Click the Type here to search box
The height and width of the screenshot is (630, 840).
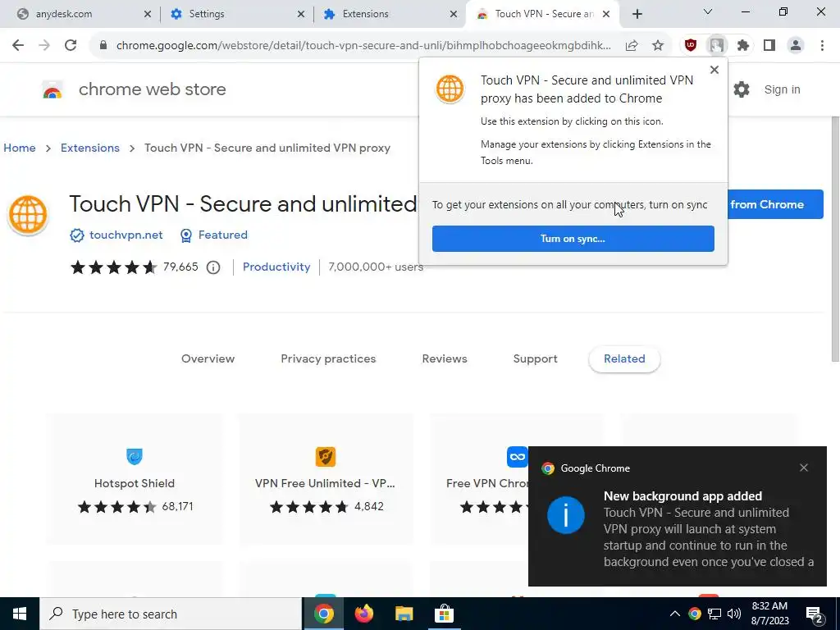171,614
